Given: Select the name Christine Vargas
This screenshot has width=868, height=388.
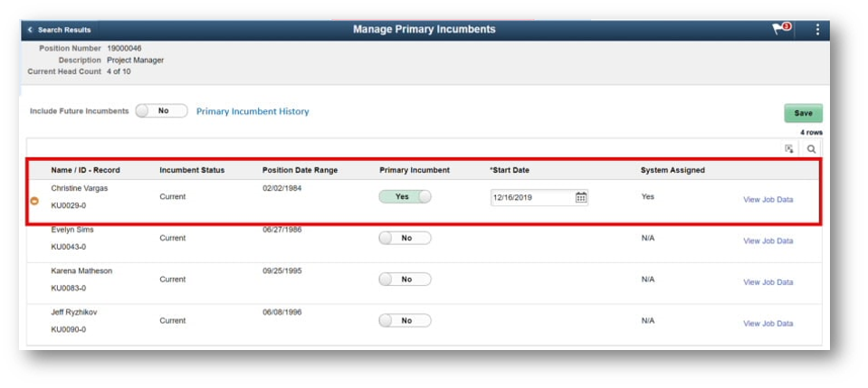Looking at the screenshot, I should tap(79, 188).
